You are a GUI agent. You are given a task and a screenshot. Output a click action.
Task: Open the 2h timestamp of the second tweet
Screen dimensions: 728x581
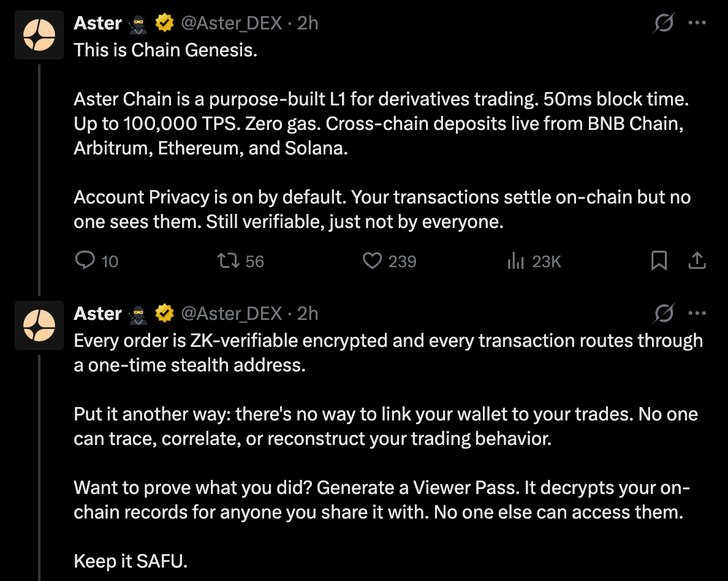click(x=309, y=313)
